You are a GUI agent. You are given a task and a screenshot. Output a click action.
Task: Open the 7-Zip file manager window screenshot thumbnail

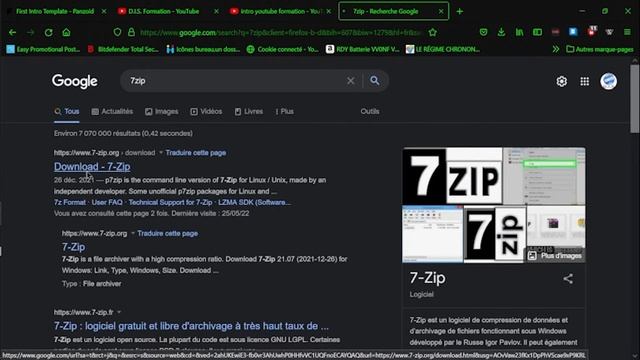click(x=433, y=234)
